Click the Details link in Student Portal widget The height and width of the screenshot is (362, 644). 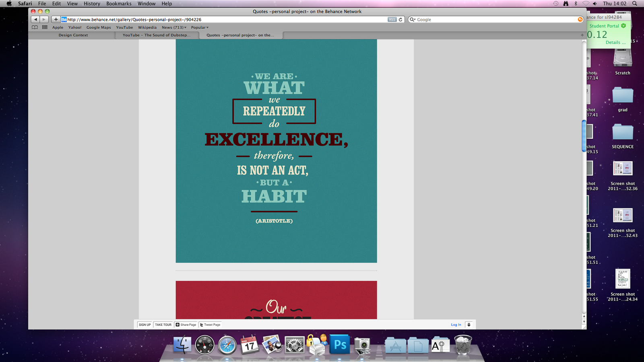[615, 42]
